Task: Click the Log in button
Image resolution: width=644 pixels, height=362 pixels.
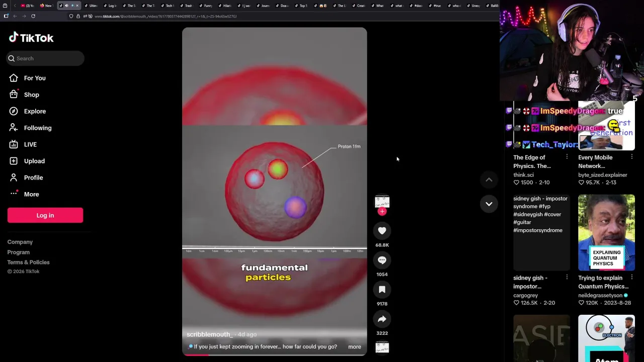Action: point(45,215)
